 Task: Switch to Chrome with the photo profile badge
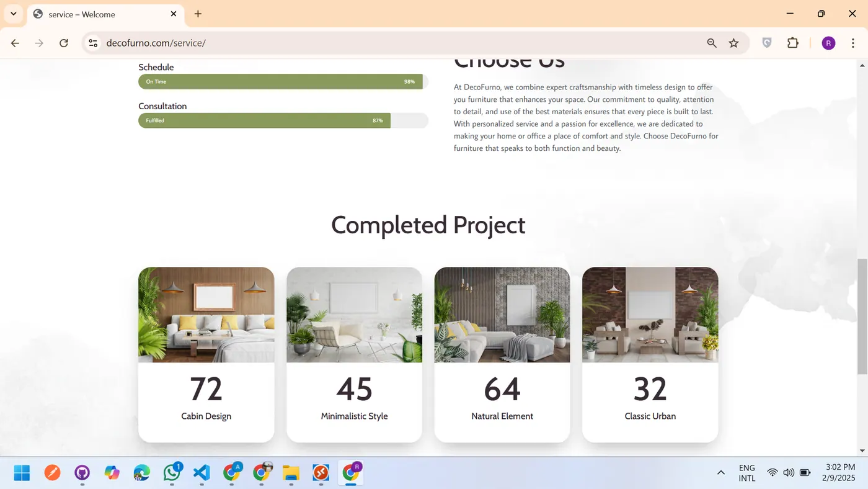coord(262,473)
